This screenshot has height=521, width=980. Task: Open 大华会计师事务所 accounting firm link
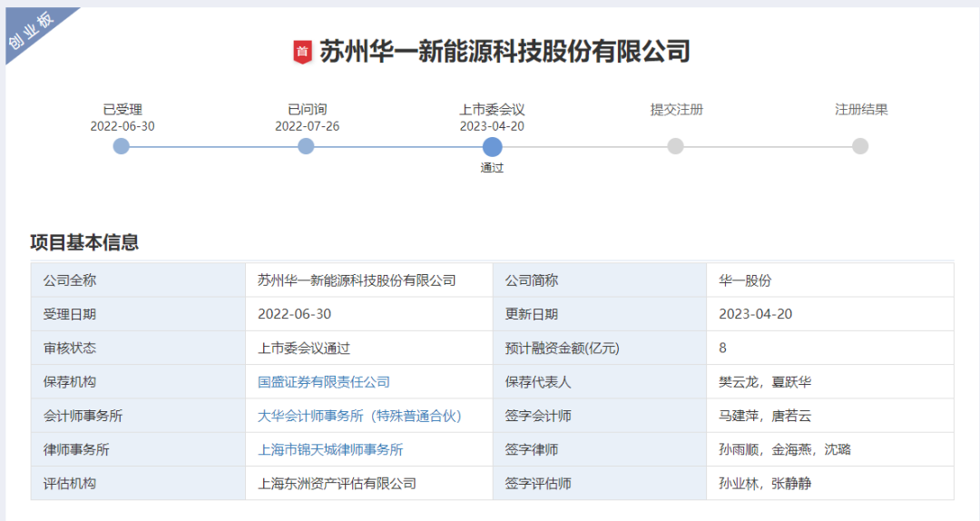pyautogui.click(x=359, y=416)
